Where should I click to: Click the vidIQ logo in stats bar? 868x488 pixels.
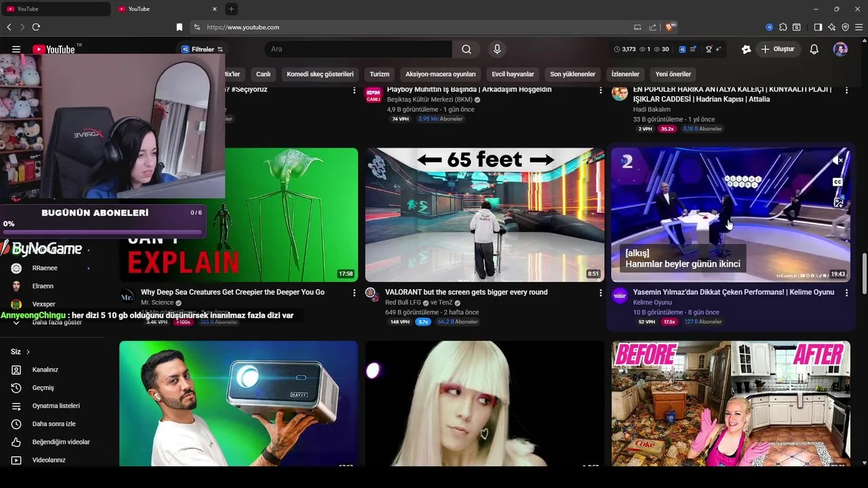(682, 49)
